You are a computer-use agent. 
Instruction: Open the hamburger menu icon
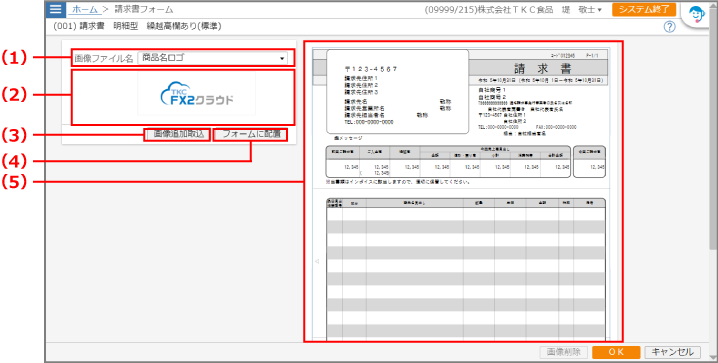coord(55,9)
